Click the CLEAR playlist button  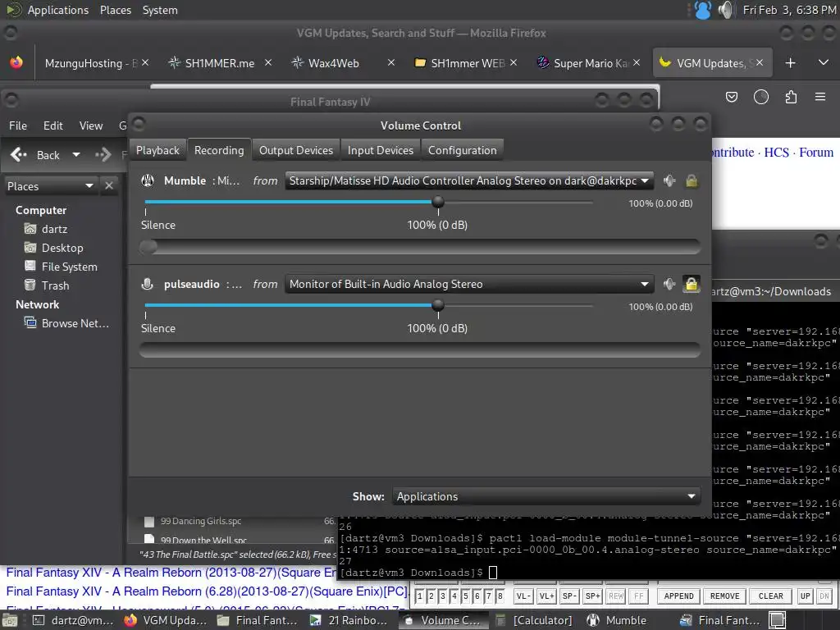point(771,596)
